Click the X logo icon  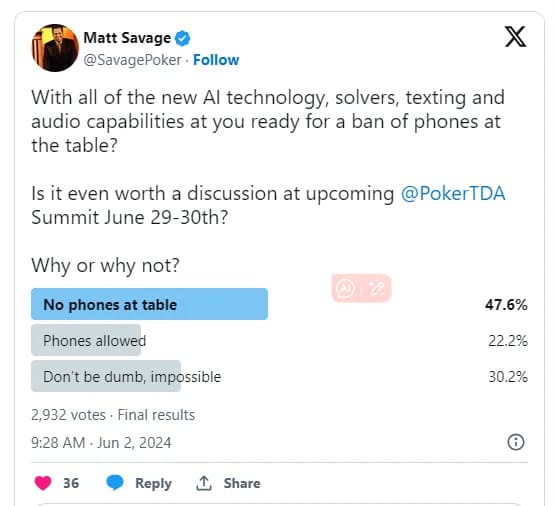515,36
